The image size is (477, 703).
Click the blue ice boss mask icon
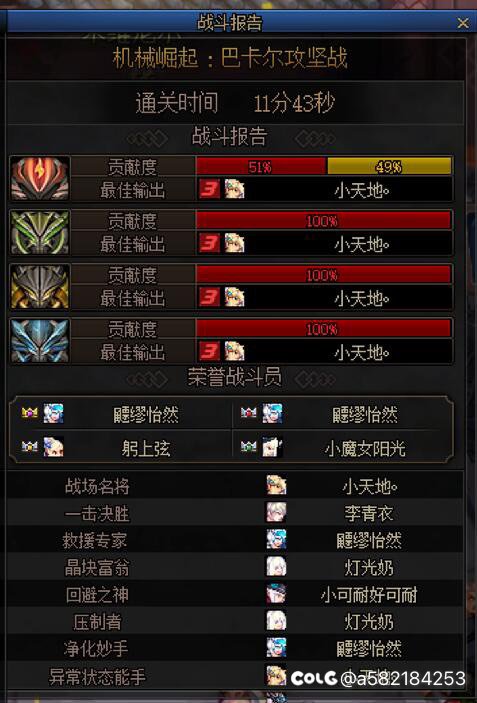pos(40,340)
